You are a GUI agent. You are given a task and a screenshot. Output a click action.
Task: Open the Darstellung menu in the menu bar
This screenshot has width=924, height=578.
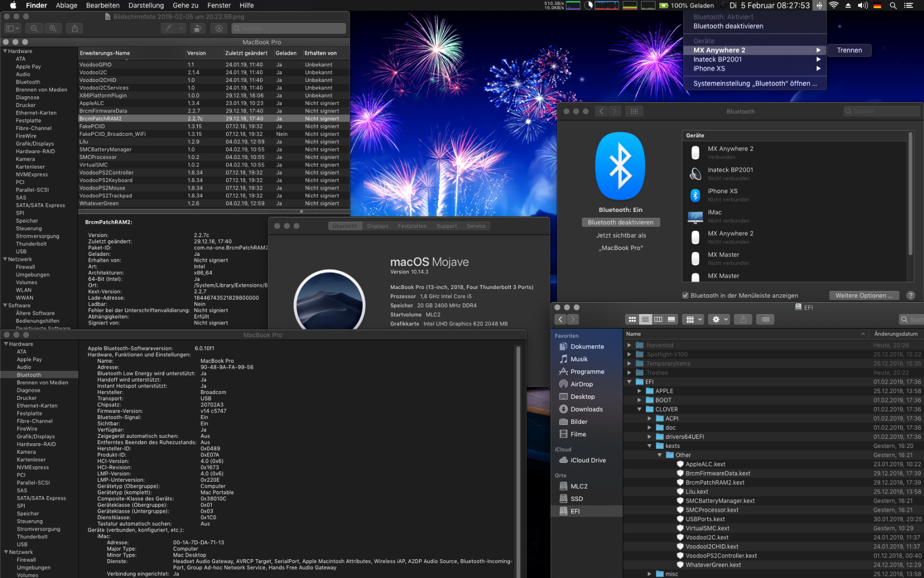[x=146, y=5]
